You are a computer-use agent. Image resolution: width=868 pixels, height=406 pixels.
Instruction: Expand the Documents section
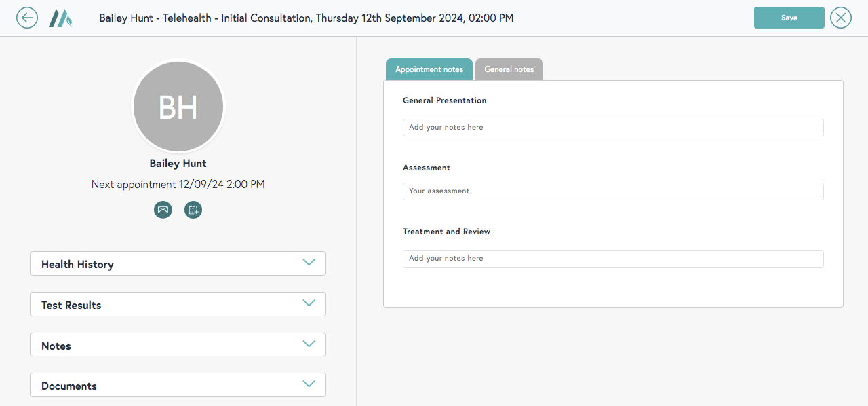178,385
